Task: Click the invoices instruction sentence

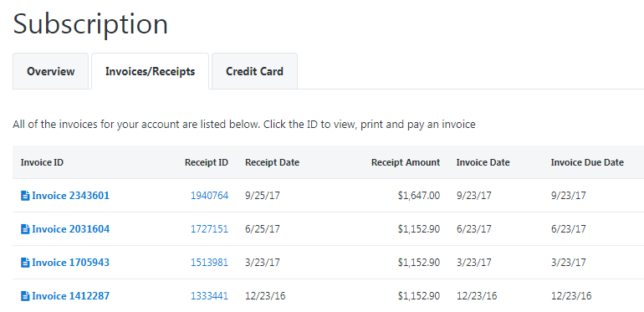Action: pyautogui.click(x=244, y=125)
